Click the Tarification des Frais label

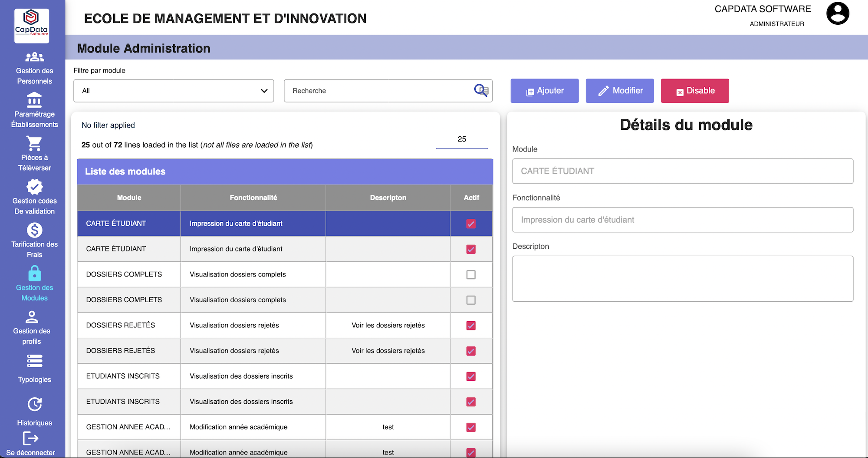35,250
